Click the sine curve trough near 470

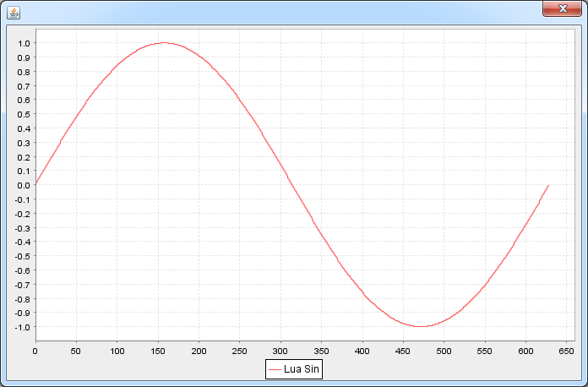(421, 326)
